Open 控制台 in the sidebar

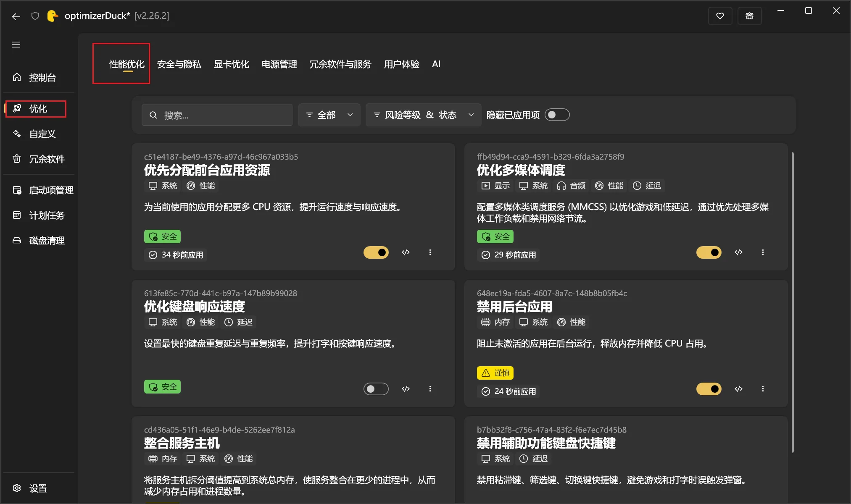click(x=39, y=77)
